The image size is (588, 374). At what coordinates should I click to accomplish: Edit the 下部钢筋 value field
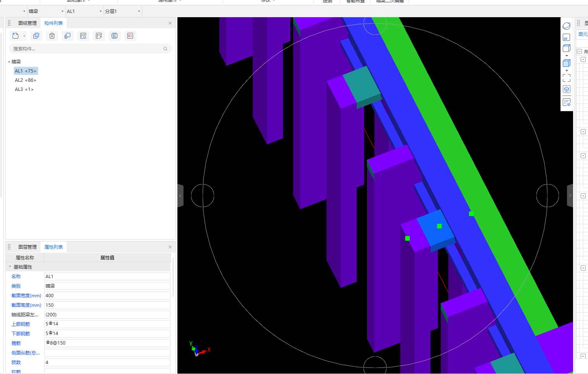click(x=107, y=334)
